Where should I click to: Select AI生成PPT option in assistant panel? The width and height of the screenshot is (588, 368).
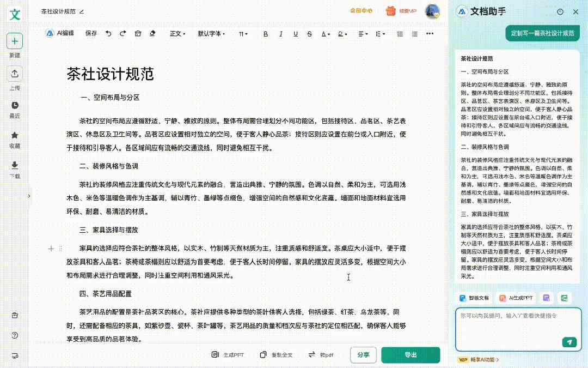click(x=516, y=298)
